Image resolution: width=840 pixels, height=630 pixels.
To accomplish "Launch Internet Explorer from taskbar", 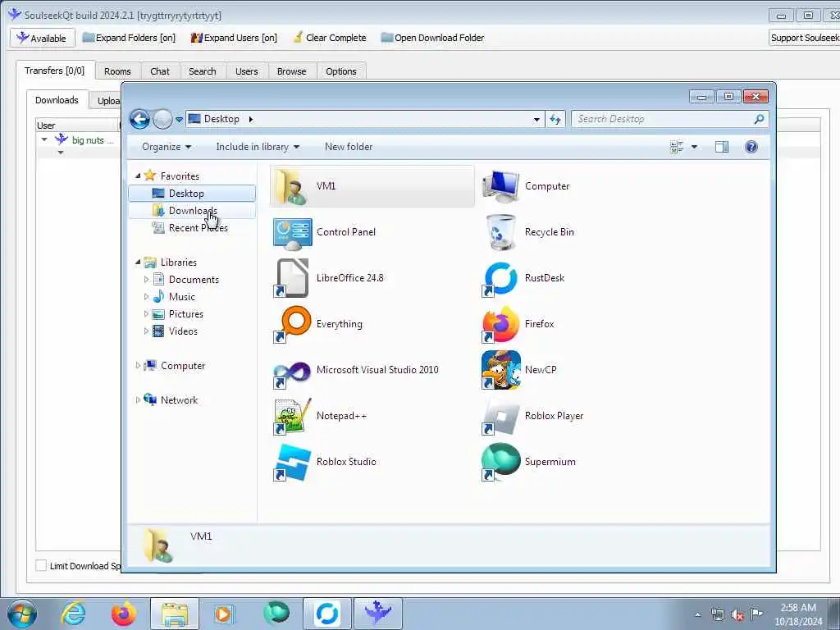I will (73, 614).
